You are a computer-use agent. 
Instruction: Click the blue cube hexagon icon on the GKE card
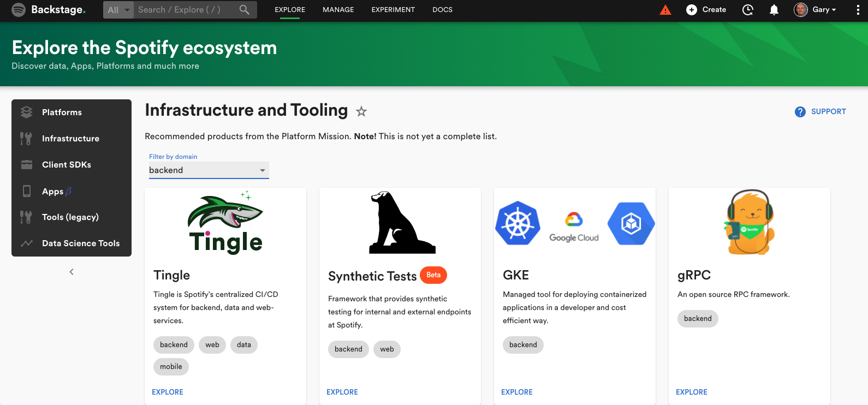click(631, 223)
